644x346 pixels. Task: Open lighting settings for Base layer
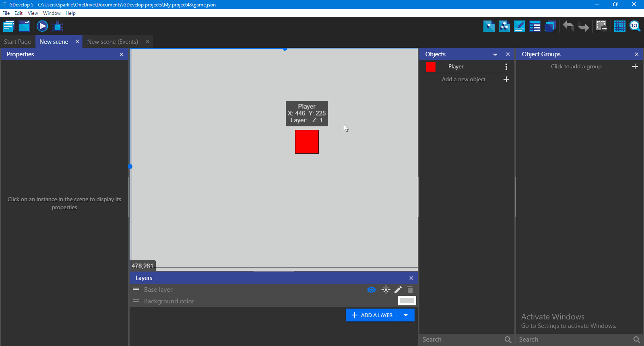(386, 290)
